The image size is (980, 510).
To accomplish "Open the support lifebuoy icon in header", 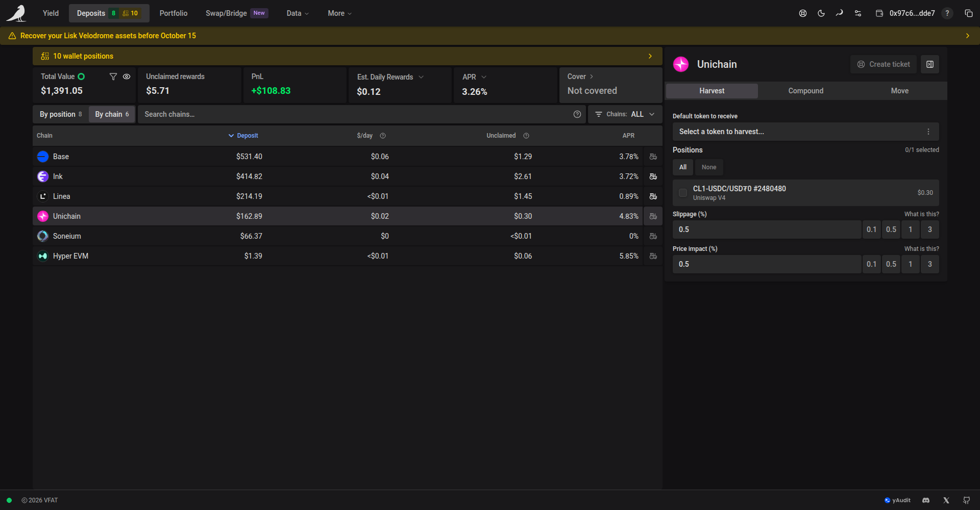I will 803,13.
